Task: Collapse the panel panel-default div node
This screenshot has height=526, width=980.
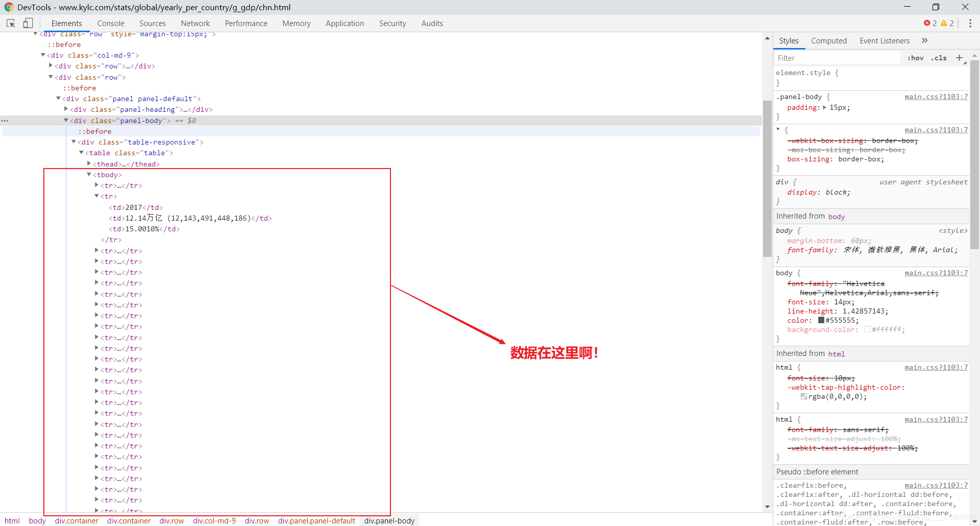Action: [x=58, y=99]
